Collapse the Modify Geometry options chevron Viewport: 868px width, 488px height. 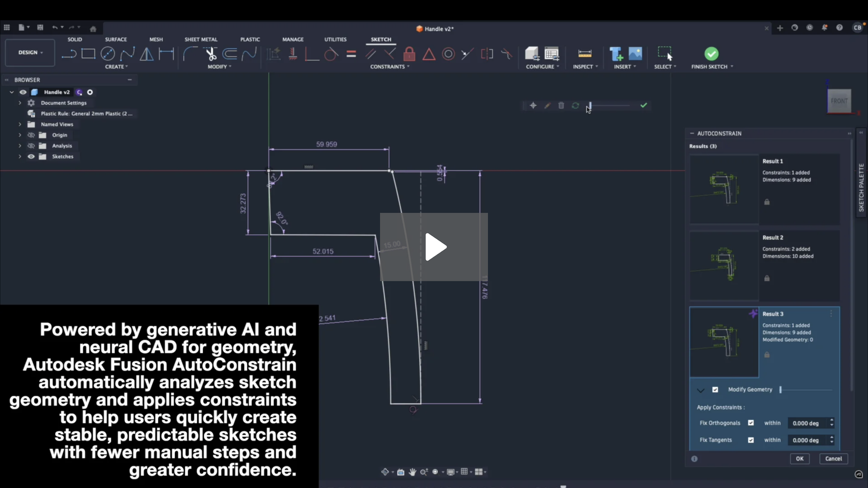click(701, 390)
